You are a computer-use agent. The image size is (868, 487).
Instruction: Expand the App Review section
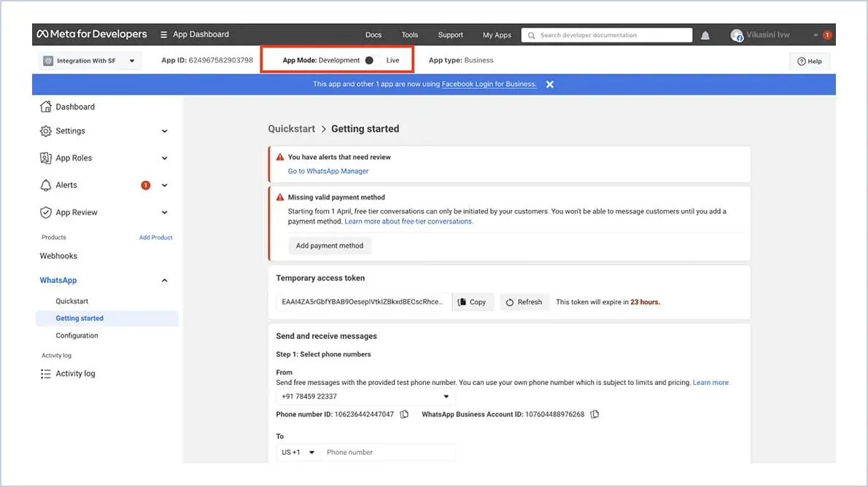(x=164, y=212)
